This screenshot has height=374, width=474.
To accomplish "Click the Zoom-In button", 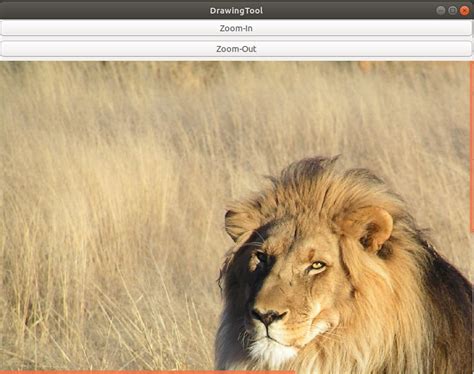I will coord(236,28).
